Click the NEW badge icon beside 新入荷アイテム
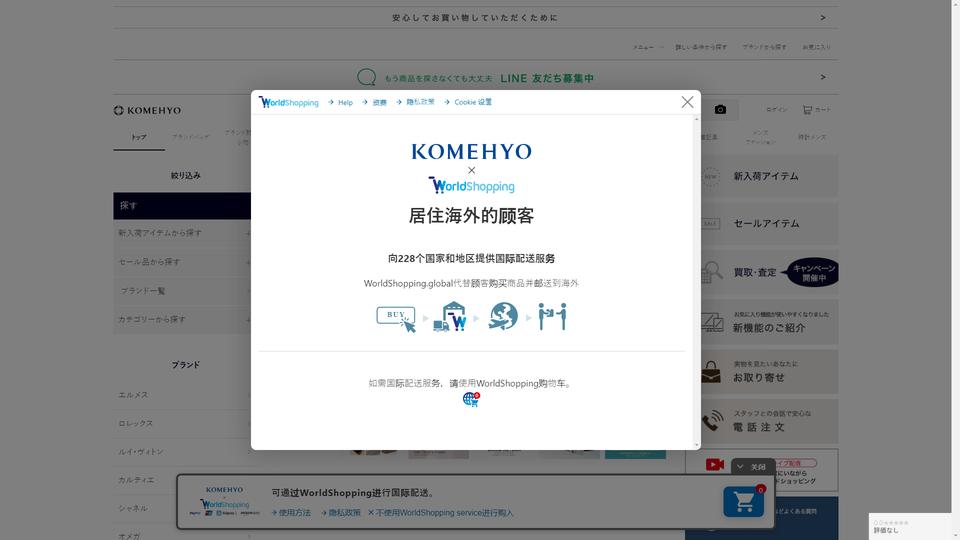The height and width of the screenshot is (540, 960). pyautogui.click(x=710, y=176)
